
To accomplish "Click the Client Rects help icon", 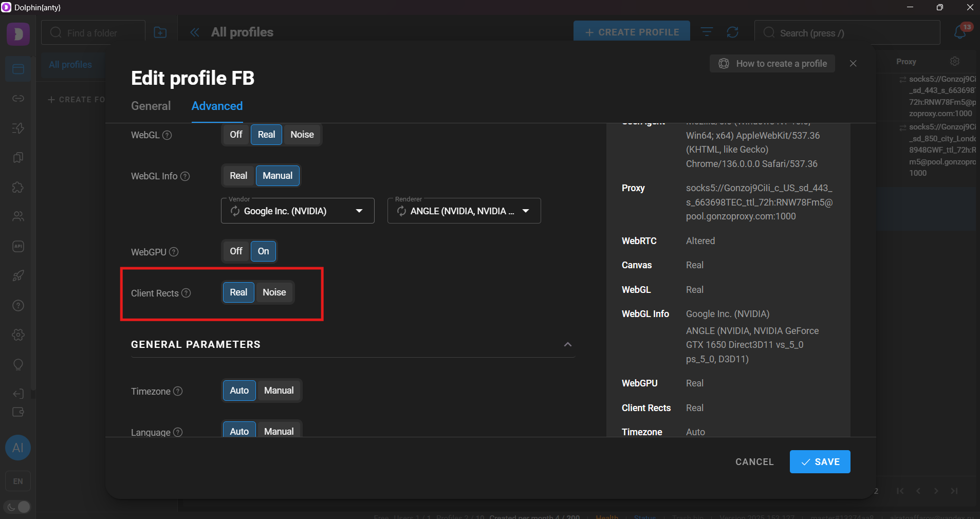I will point(187,293).
